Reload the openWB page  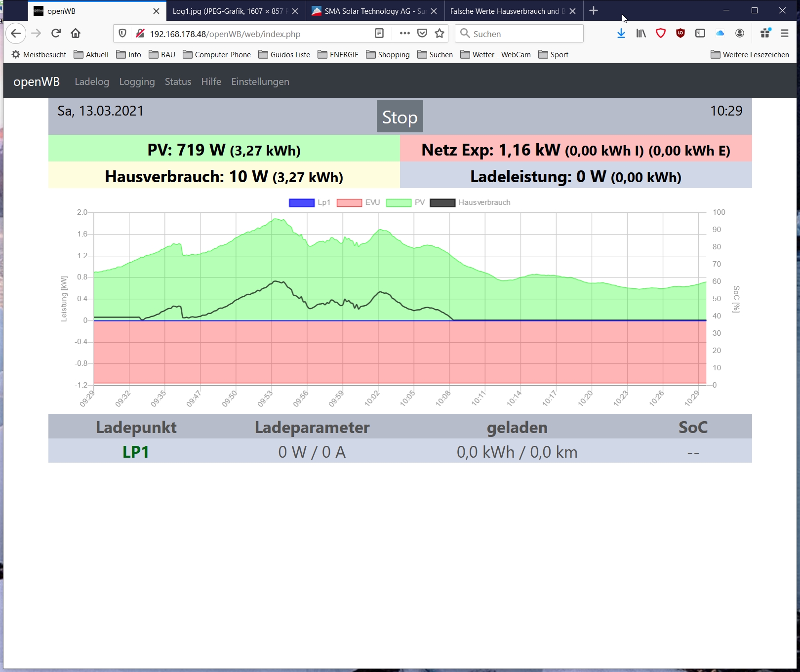[56, 34]
